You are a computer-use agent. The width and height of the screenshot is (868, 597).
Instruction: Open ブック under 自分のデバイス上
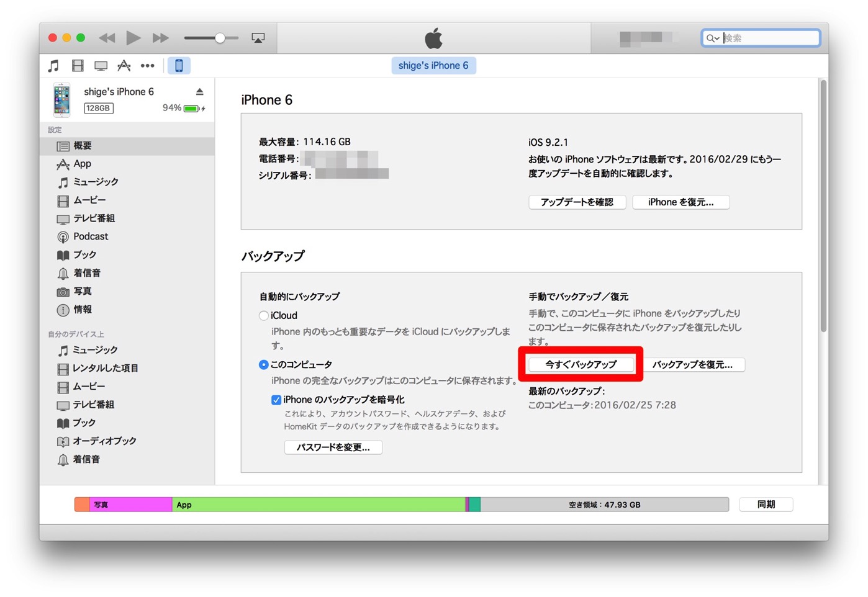(x=127, y=423)
